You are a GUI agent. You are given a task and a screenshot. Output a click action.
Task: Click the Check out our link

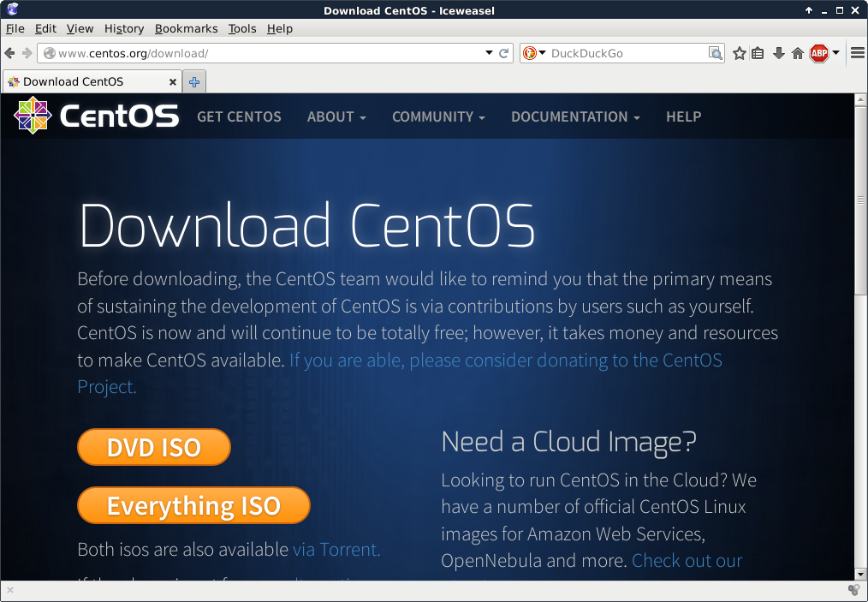click(687, 560)
